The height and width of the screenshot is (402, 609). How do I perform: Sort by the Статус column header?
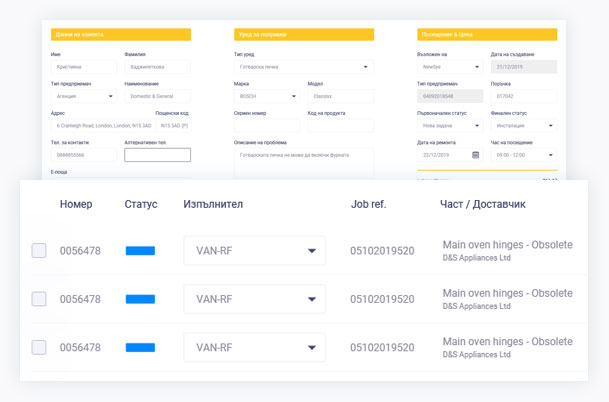pyautogui.click(x=141, y=204)
